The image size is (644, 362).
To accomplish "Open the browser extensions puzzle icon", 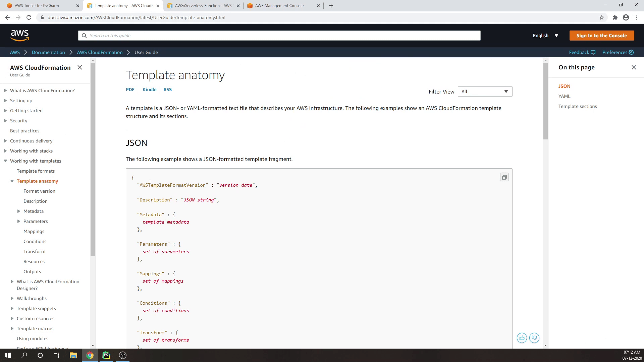I will click(615, 17).
